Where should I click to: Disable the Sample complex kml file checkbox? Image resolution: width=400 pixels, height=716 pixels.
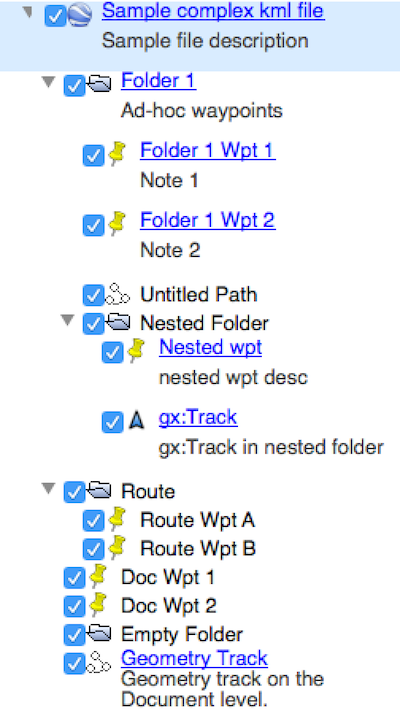pyautogui.click(x=55, y=16)
